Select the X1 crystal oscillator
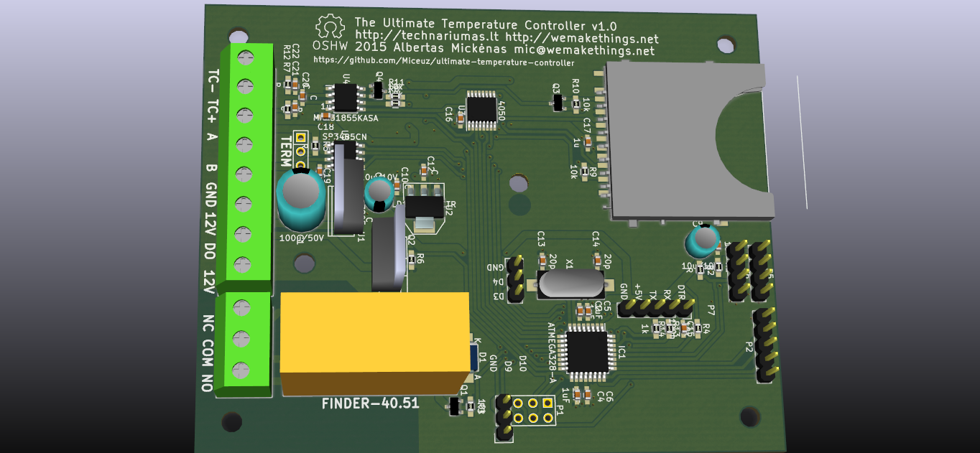This screenshot has width=980, height=453. pos(571,284)
